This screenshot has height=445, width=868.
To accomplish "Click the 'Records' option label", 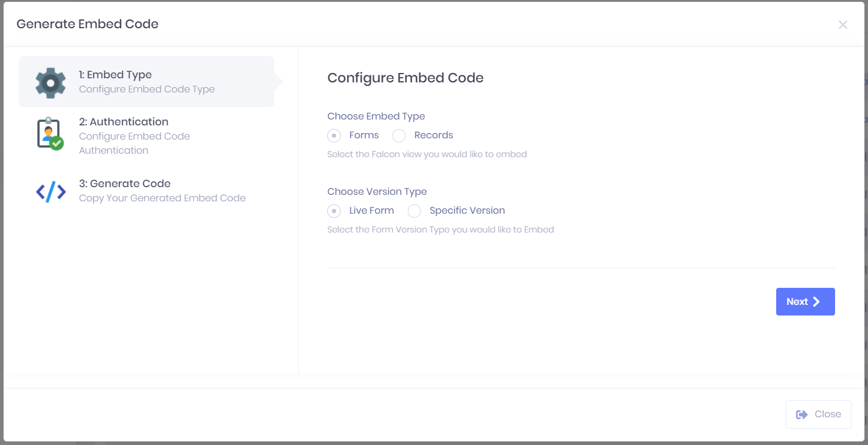I will click(433, 135).
